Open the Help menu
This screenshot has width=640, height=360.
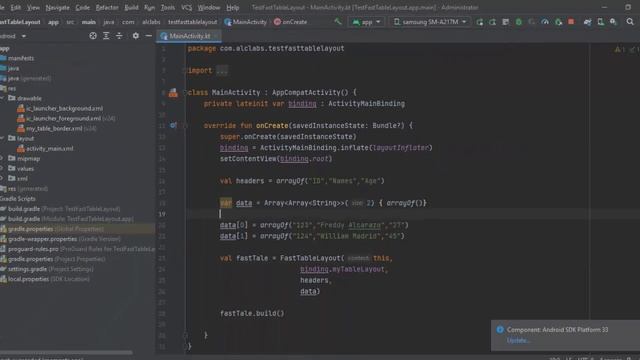pyautogui.click(x=233, y=7)
